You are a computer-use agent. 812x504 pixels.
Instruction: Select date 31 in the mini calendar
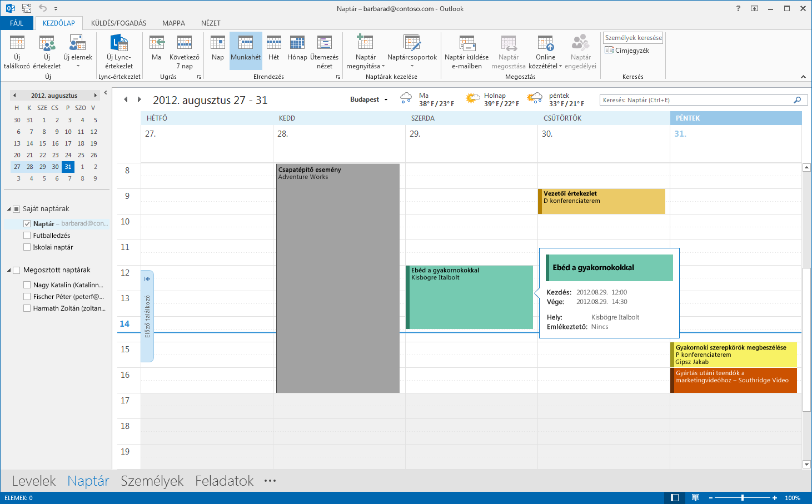coord(68,167)
